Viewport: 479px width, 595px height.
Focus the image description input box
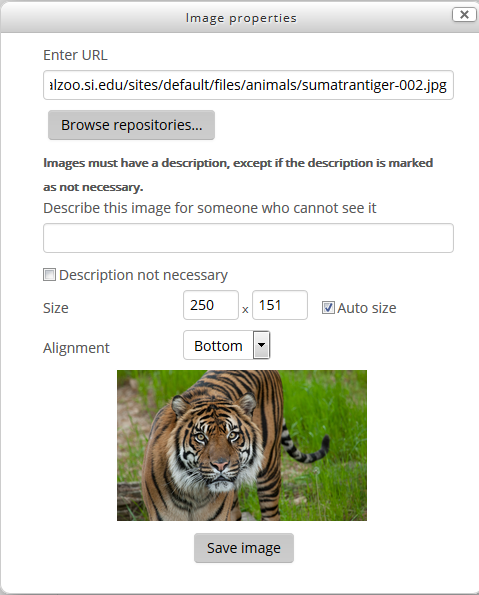click(x=248, y=238)
